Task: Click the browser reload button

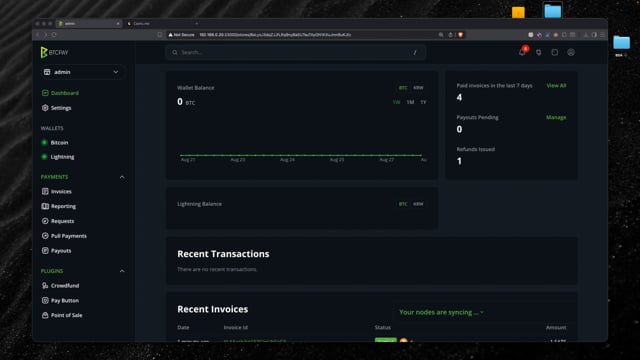Action: (x=54, y=35)
